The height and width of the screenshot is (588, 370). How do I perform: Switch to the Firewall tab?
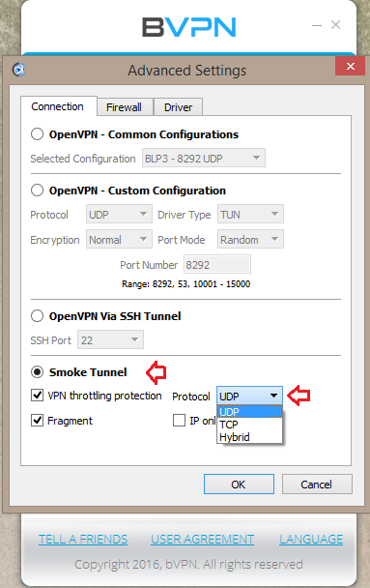coord(125,107)
